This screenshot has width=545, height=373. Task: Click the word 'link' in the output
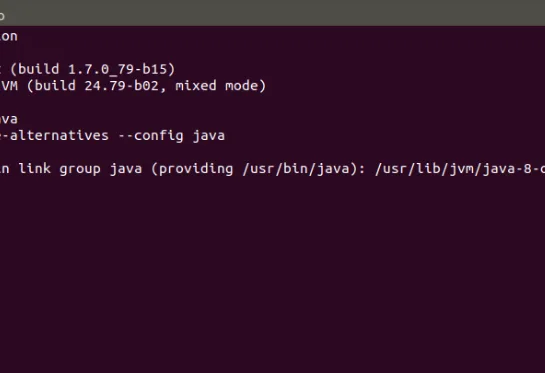[x=34, y=169]
